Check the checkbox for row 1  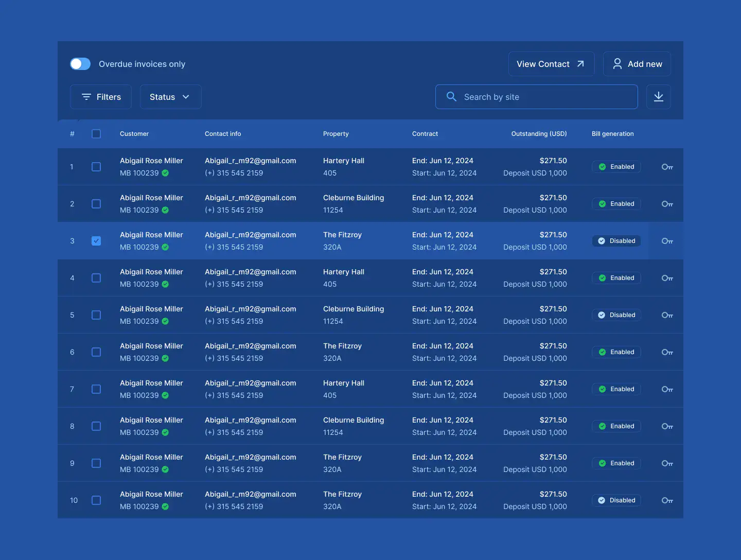96,167
